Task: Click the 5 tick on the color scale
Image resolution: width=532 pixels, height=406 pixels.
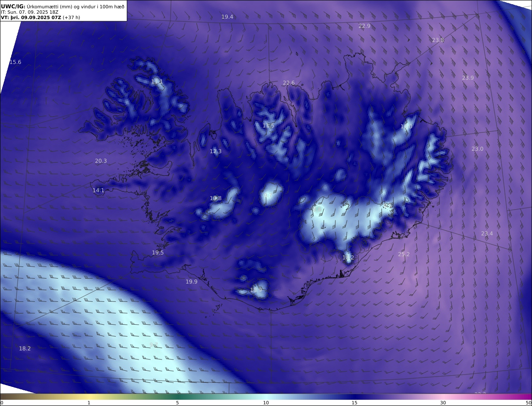Action: pos(177,403)
